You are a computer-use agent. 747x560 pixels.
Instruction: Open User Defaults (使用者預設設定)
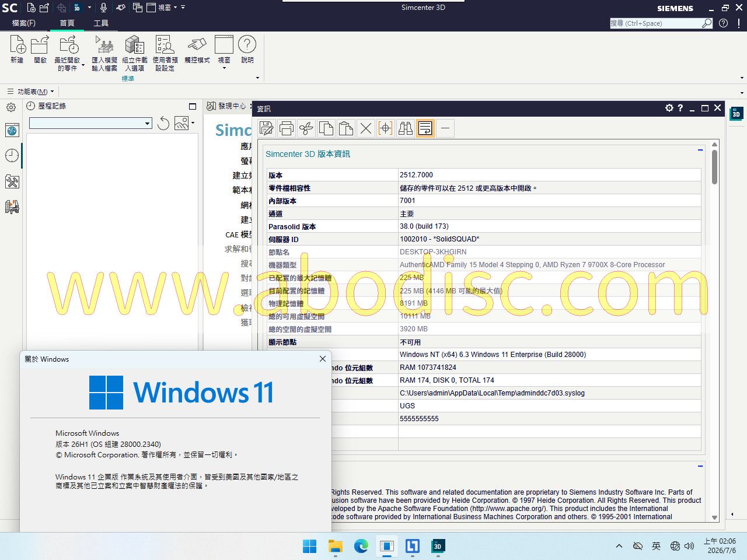click(165, 53)
